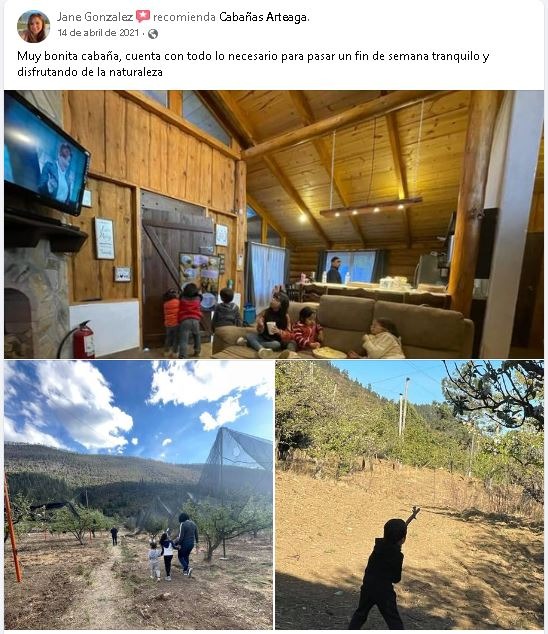The height and width of the screenshot is (634, 548).
Task: Click the dark wooden barn door
Action: tap(177, 271)
